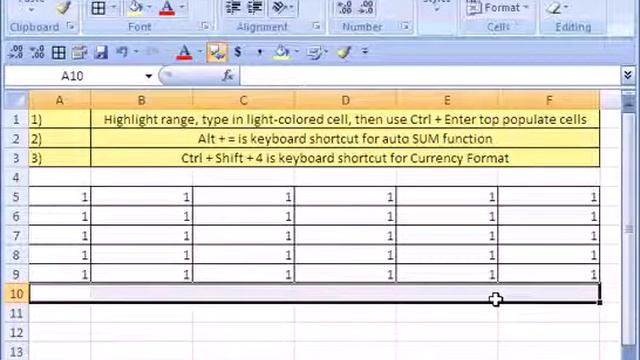640x360 pixels.
Task: Apply fill color from the ribbon Font group
Action: click(x=135, y=7)
